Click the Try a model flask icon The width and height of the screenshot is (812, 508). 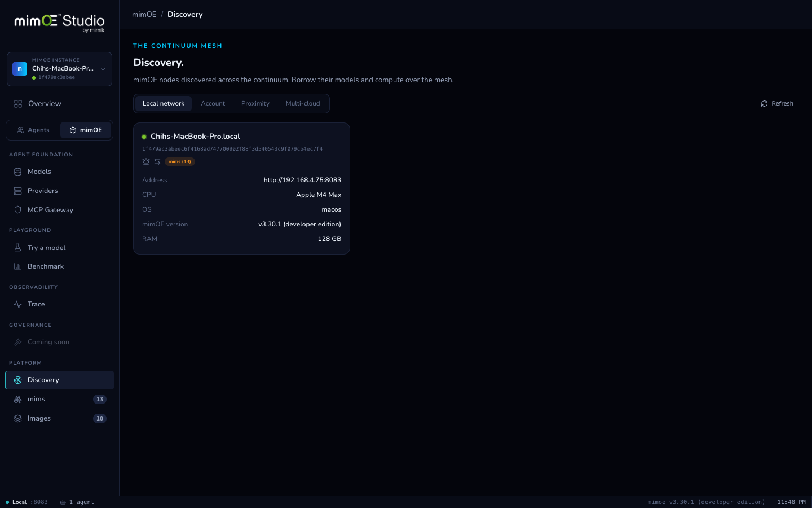pyautogui.click(x=17, y=248)
